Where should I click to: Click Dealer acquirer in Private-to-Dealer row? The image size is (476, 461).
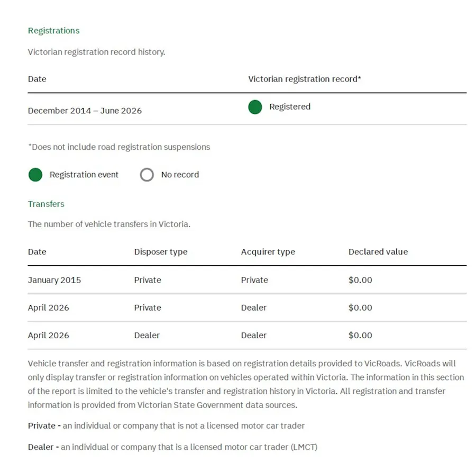[253, 308]
